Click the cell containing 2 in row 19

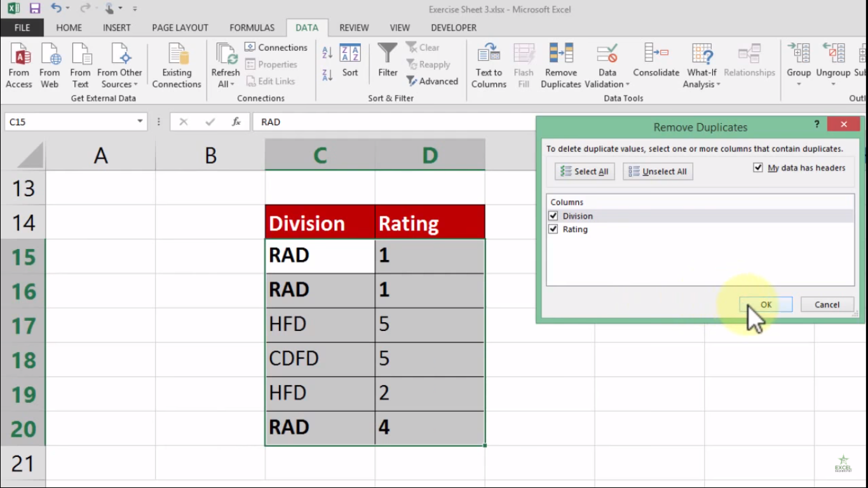tap(430, 393)
